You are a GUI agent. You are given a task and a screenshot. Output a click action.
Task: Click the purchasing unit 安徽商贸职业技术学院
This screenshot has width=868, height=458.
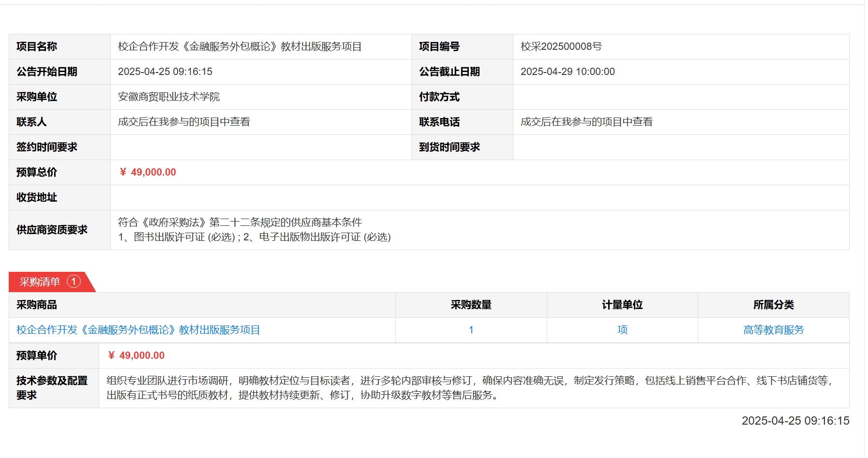click(x=169, y=97)
